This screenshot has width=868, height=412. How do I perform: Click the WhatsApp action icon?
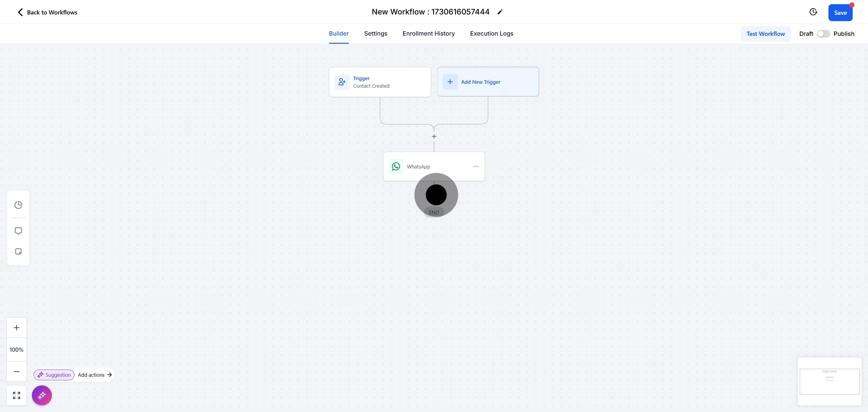(396, 166)
